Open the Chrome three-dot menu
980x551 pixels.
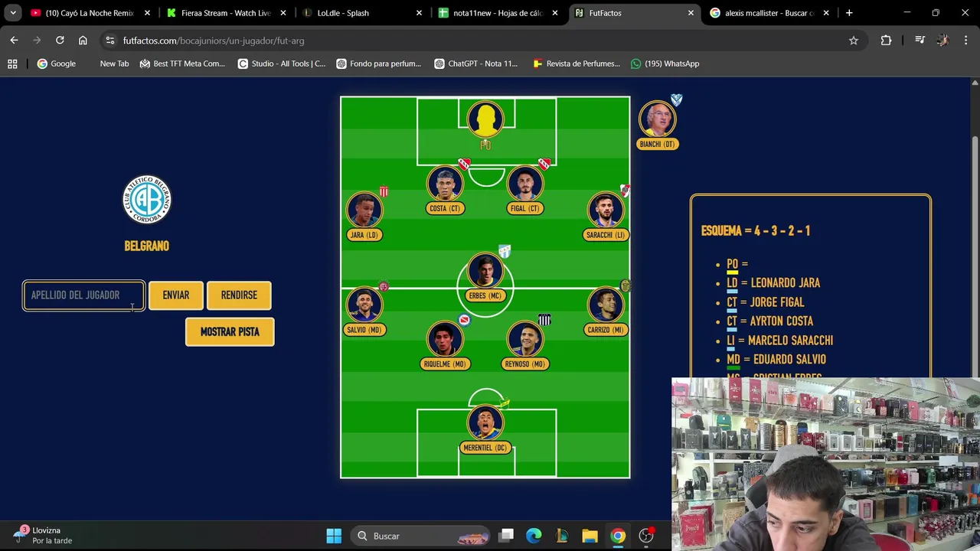coord(965,41)
